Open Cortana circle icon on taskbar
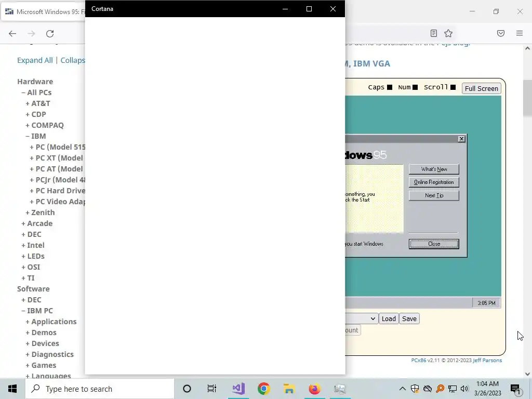The image size is (532, 399). tap(187, 389)
